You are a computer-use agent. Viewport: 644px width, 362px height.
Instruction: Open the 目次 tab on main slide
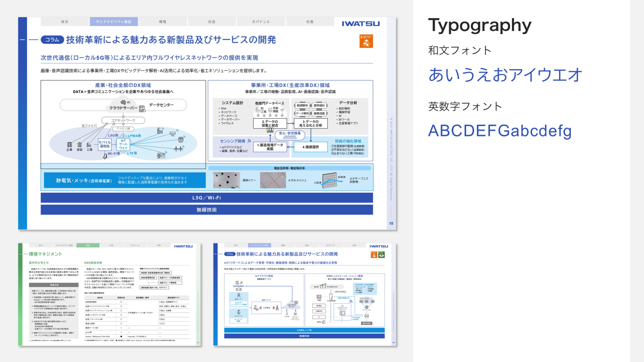point(65,22)
